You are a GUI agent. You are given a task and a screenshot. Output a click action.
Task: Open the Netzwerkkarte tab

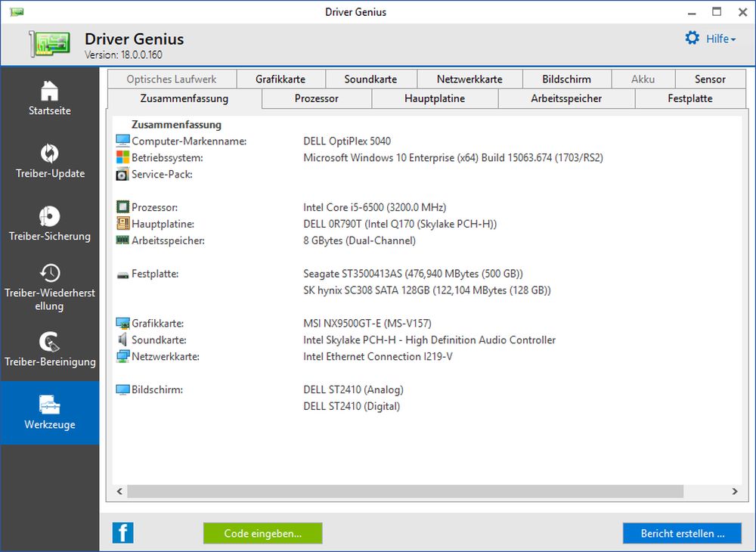tap(469, 79)
